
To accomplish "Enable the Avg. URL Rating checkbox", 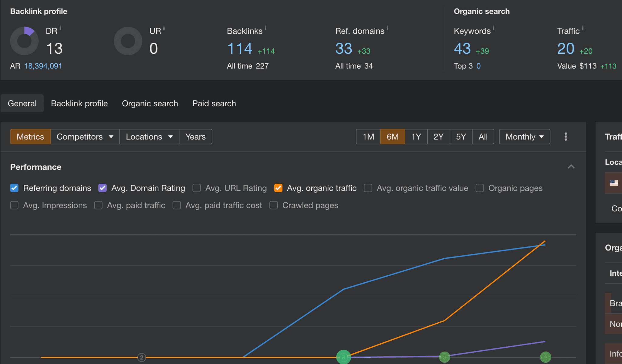I will click(197, 188).
